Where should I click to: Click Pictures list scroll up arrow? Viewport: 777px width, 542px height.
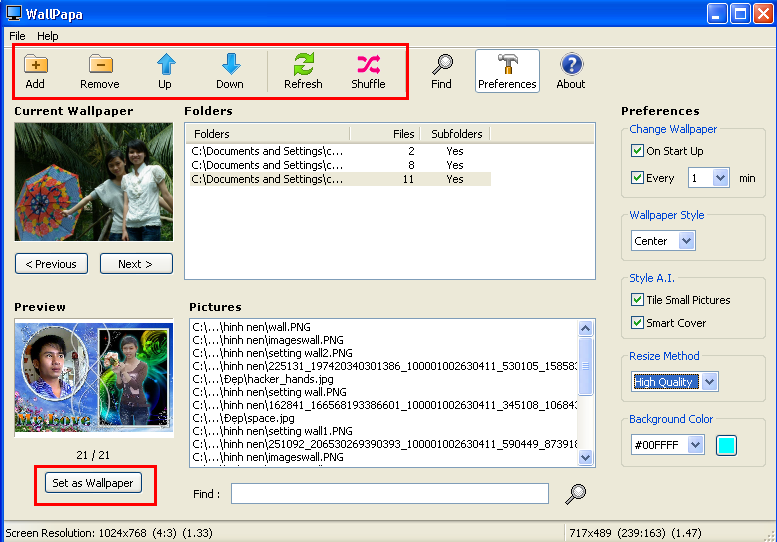click(x=585, y=328)
